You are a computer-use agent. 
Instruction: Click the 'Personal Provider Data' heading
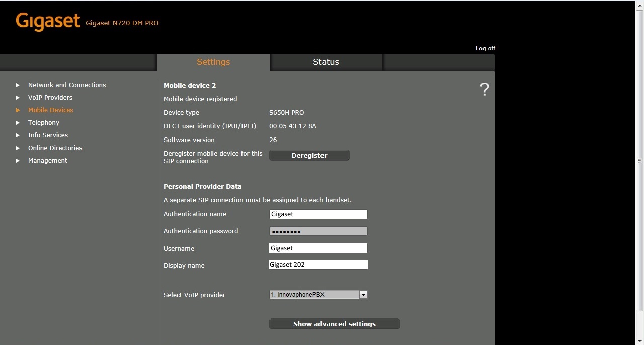click(203, 187)
